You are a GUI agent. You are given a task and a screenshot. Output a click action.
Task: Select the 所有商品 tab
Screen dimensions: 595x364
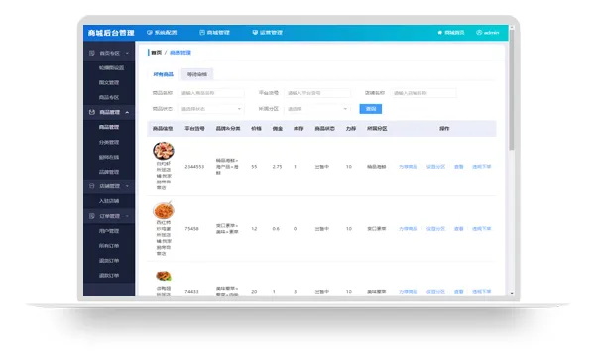tap(164, 74)
